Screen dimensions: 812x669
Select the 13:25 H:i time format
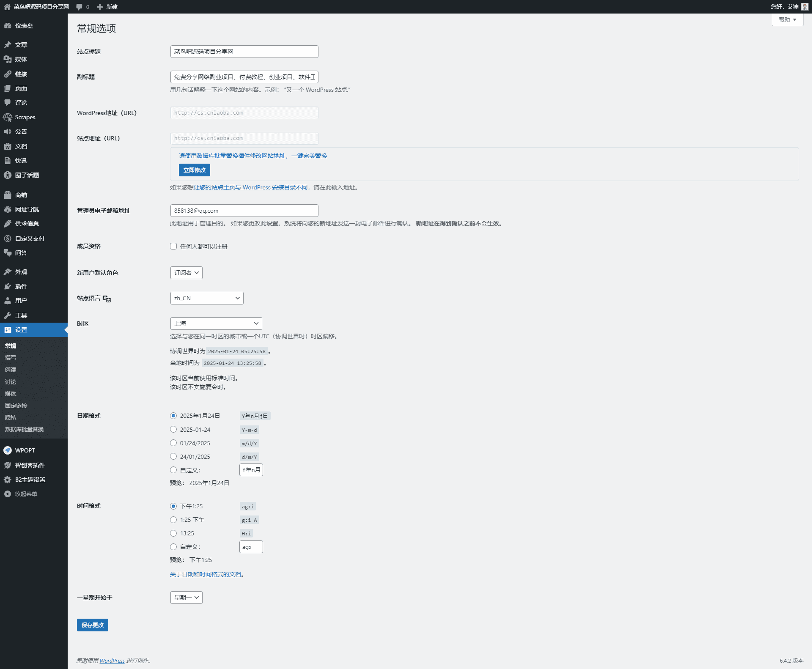pyautogui.click(x=173, y=533)
